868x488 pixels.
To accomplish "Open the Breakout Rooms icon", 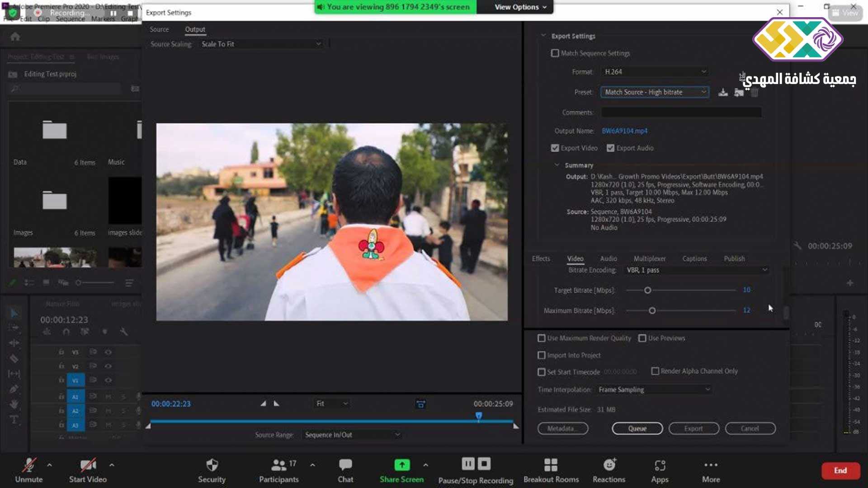I will (x=551, y=465).
